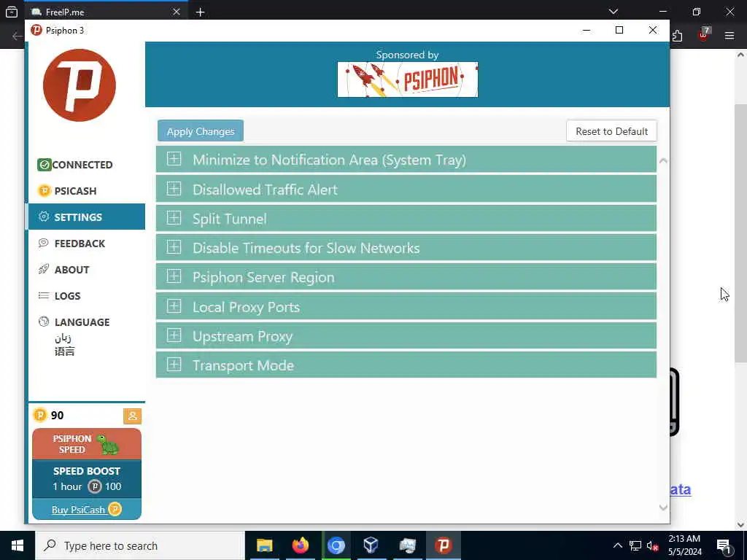
Task: Show hidden system tray icons
Action: point(617,545)
